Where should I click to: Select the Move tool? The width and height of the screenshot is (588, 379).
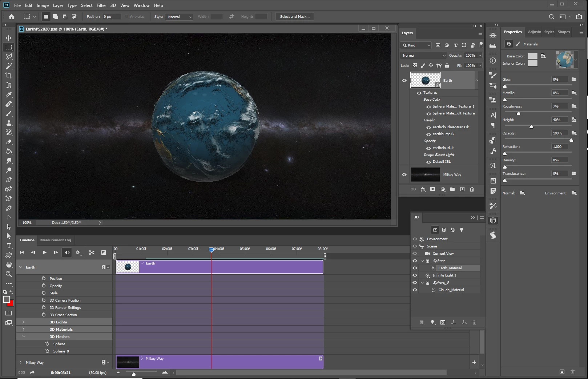point(9,38)
